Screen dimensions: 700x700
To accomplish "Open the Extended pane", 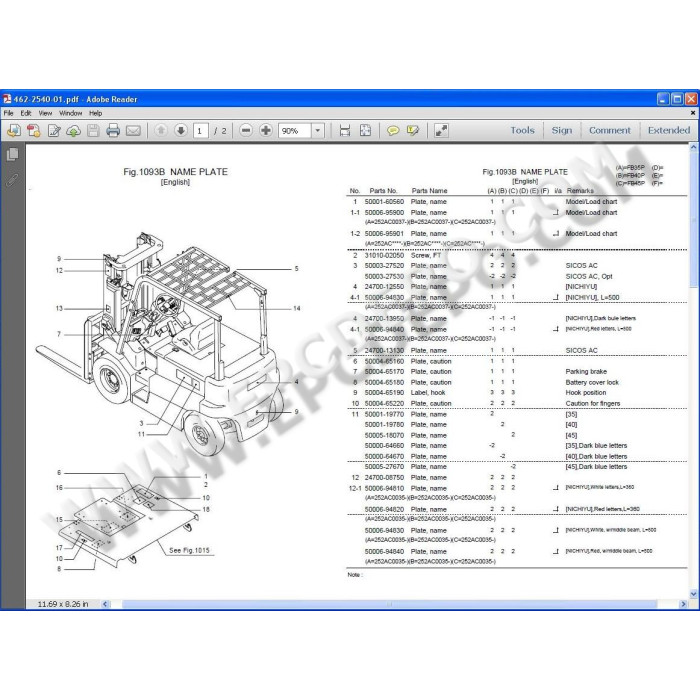I will [x=669, y=130].
